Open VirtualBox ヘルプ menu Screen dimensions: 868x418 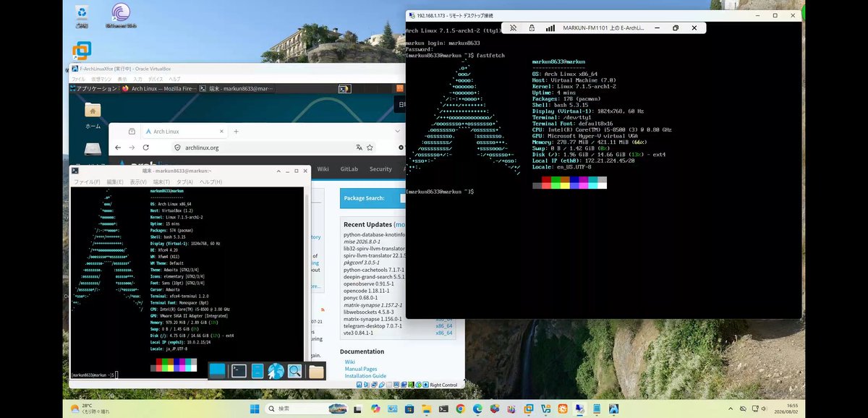click(174, 79)
